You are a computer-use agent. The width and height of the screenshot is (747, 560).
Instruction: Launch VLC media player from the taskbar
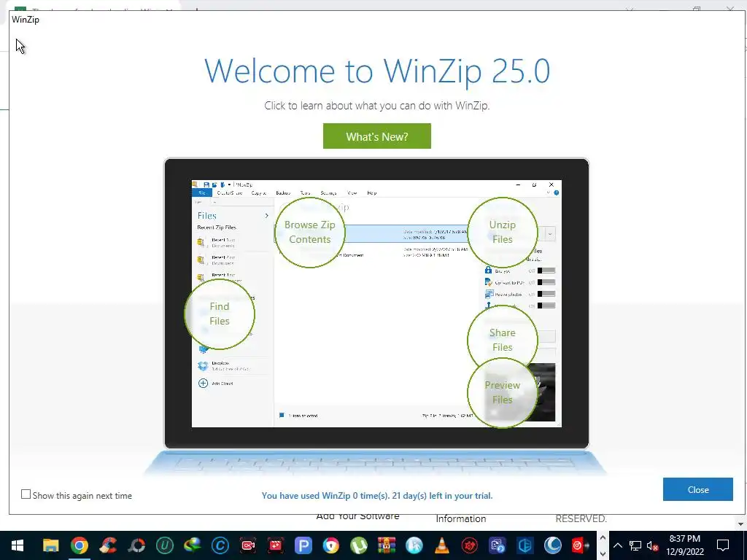pos(442,545)
